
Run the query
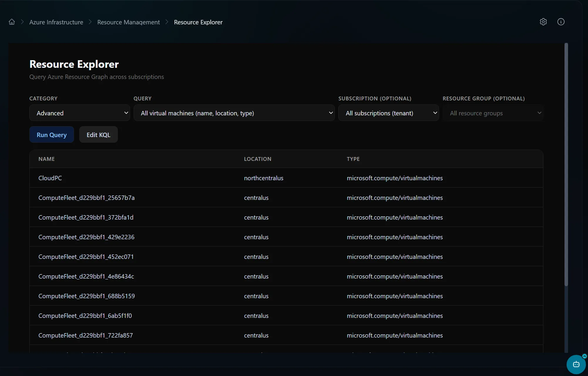tap(52, 135)
